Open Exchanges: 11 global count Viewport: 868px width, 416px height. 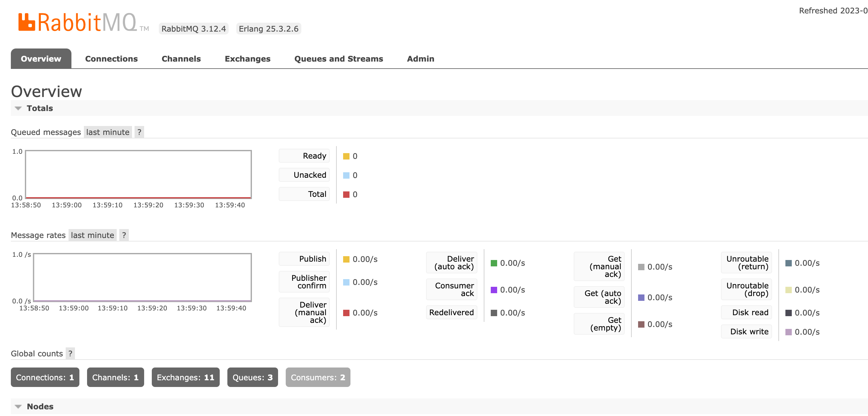pyautogui.click(x=185, y=377)
